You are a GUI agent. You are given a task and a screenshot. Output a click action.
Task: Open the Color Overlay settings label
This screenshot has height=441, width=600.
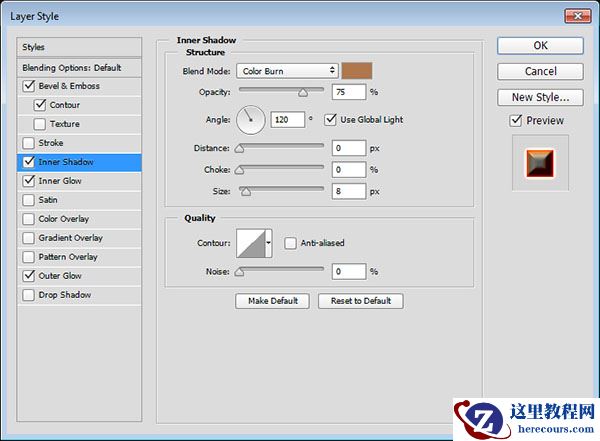(x=64, y=219)
